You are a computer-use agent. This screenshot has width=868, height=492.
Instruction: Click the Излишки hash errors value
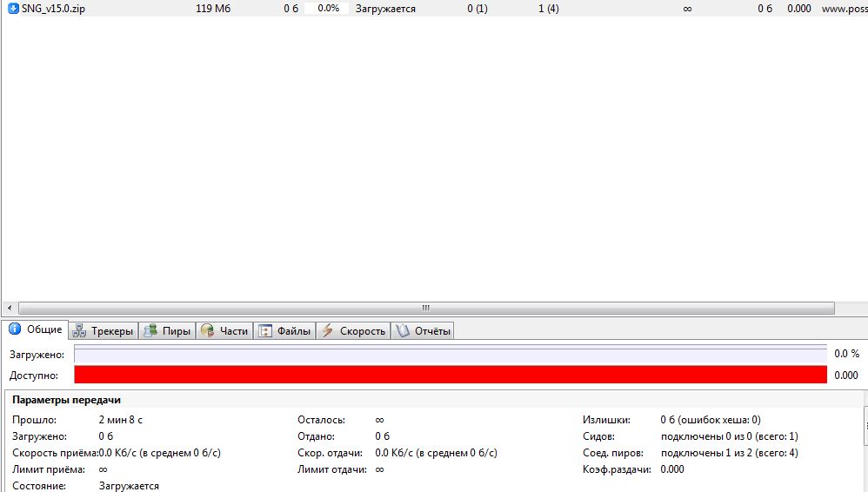coord(711,420)
